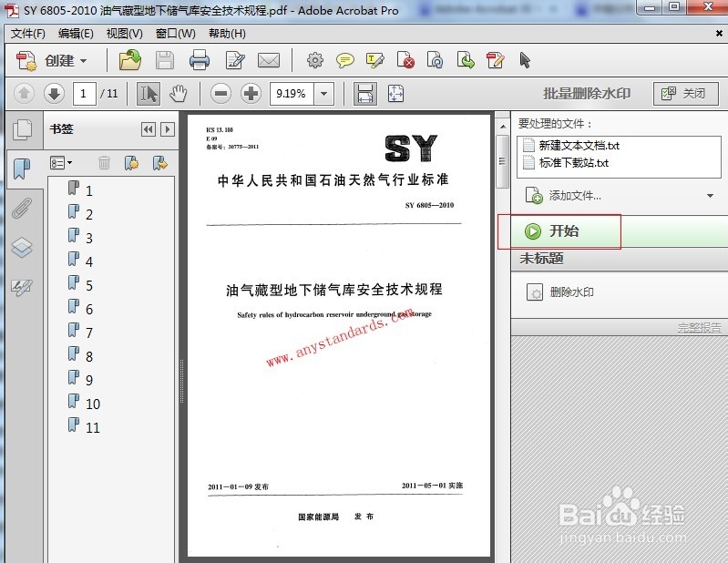Open the Bookmarks panel icon
The image size is (728, 563).
pyautogui.click(x=22, y=169)
